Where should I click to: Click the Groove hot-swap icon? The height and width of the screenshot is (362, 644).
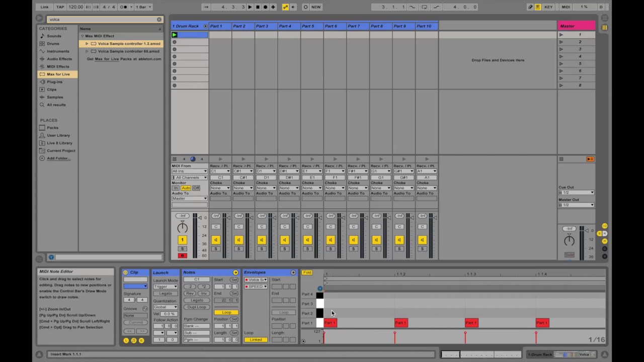[x=145, y=309]
